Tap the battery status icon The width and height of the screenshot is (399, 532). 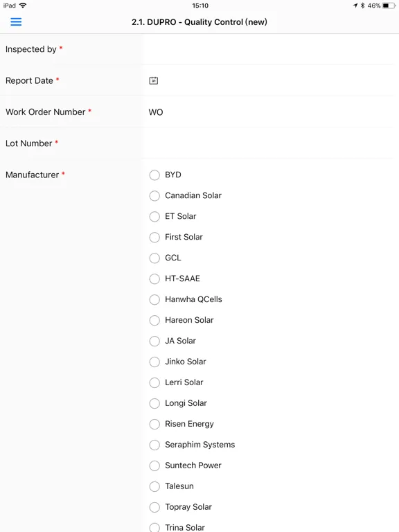[x=389, y=6]
